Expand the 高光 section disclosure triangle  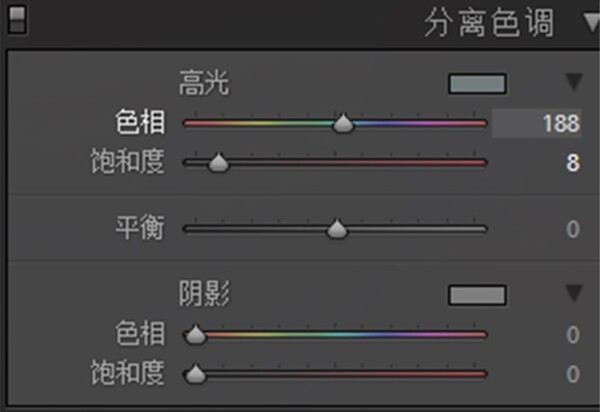tap(574, 82)
